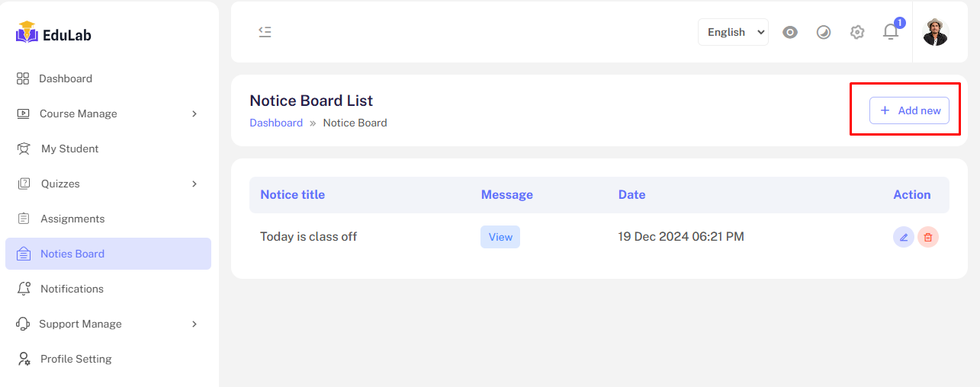Click the Add new button
Viewport: 980px width, 387px height.
click(909, 110)
